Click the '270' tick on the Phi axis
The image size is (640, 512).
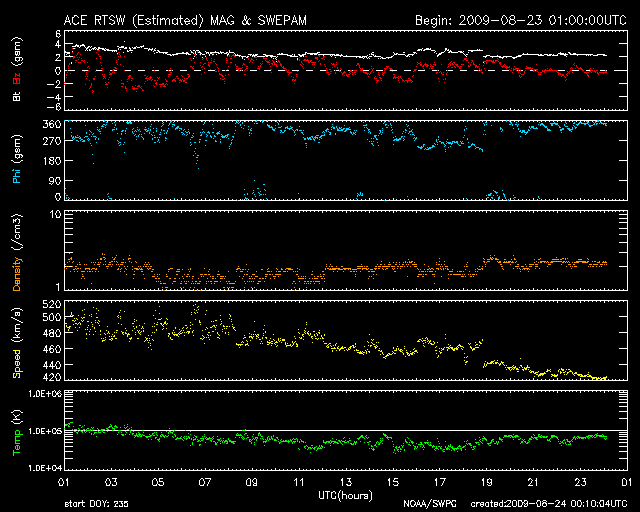(52, 141)
